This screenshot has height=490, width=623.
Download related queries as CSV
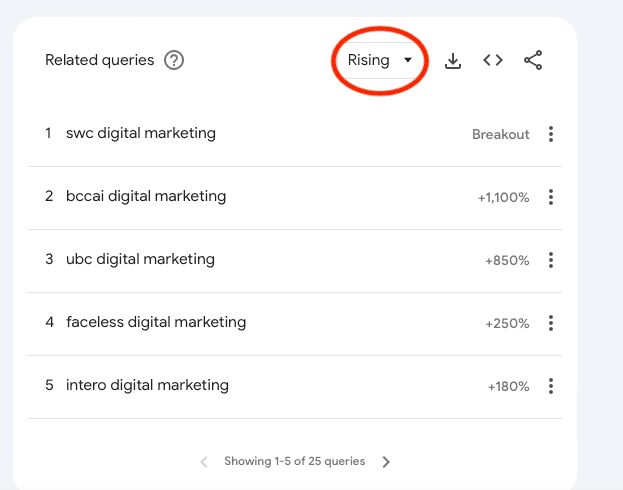pos(453,60)
